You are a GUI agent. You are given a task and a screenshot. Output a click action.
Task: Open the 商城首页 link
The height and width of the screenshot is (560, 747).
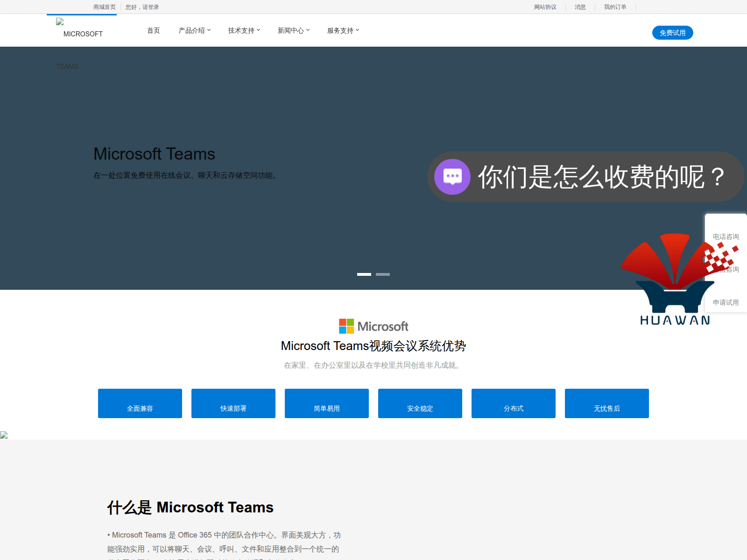[105, 7]
